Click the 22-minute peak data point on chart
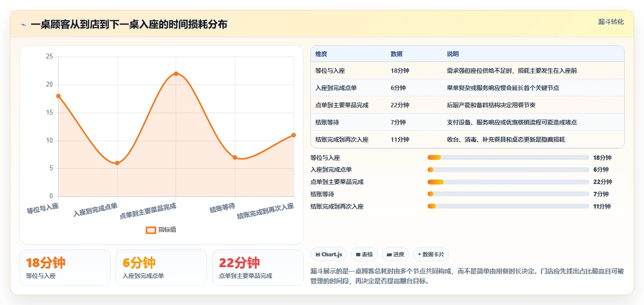Screen dimensions: 644x305 (176, 74)
